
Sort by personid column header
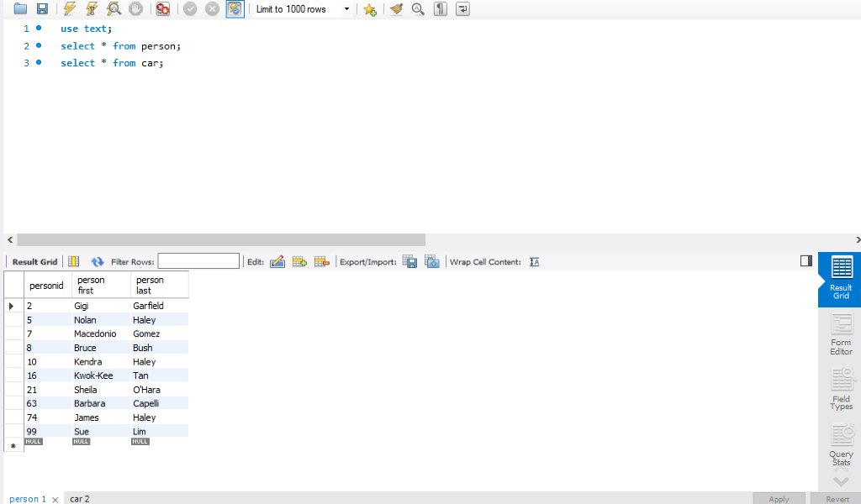(48, 285)
